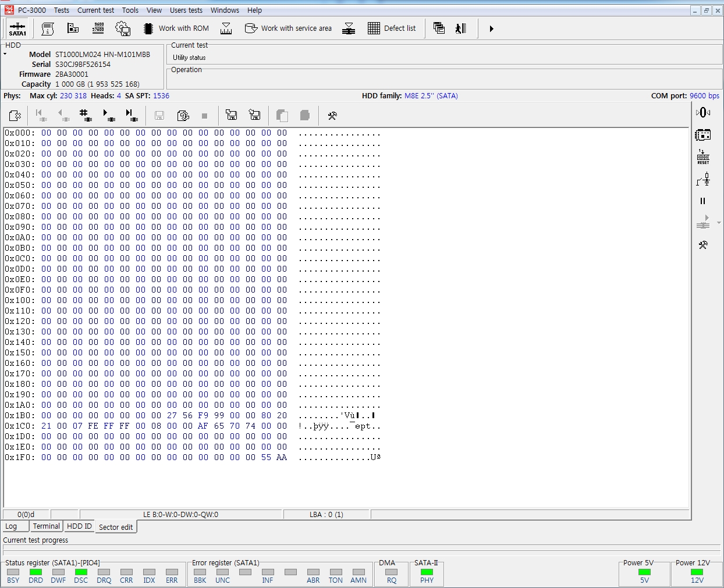Click Work with service area button
Screen dimensions: 724x588
[289, 28]
